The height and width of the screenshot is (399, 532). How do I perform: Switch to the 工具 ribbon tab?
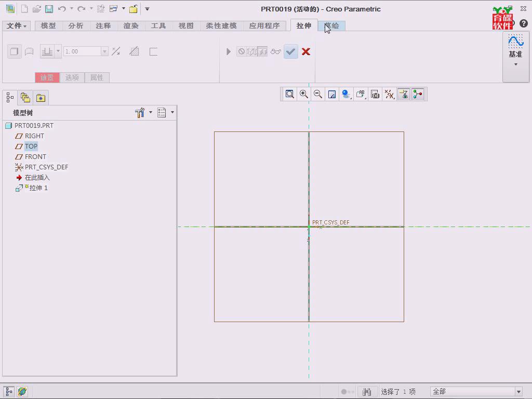(x=158, y=26)
